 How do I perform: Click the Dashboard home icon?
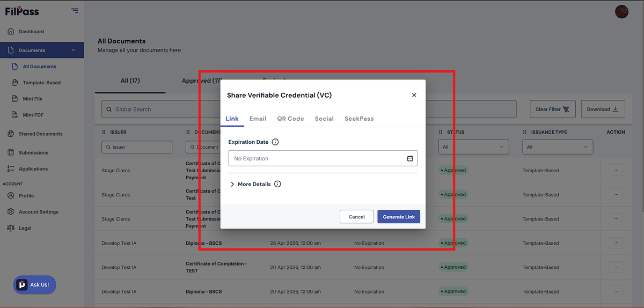click(x=11, y=32)
